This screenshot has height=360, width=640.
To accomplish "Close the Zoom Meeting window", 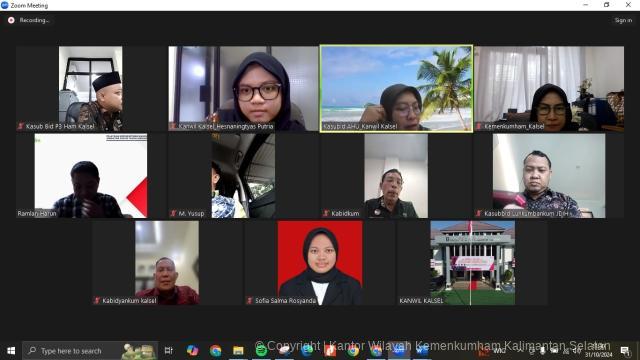I will (x=628, y=5).
